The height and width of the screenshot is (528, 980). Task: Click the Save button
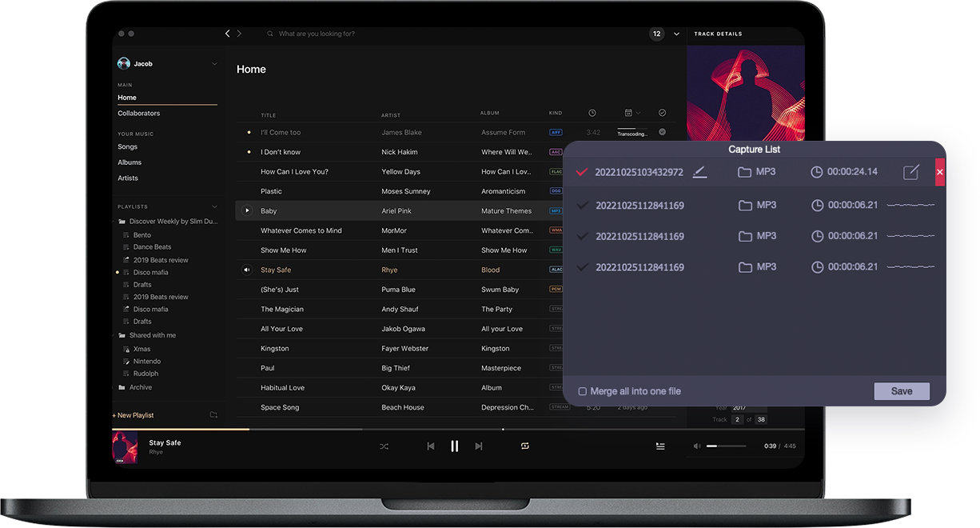click(901, 391)
